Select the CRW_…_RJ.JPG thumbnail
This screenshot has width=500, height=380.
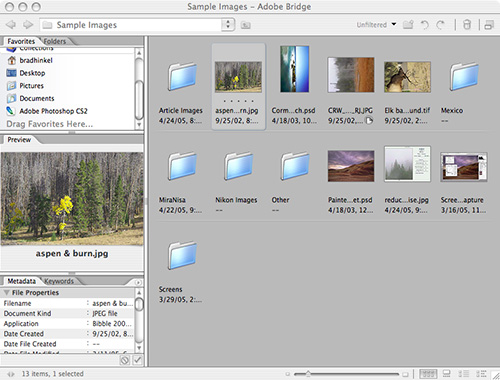point(351,75)
